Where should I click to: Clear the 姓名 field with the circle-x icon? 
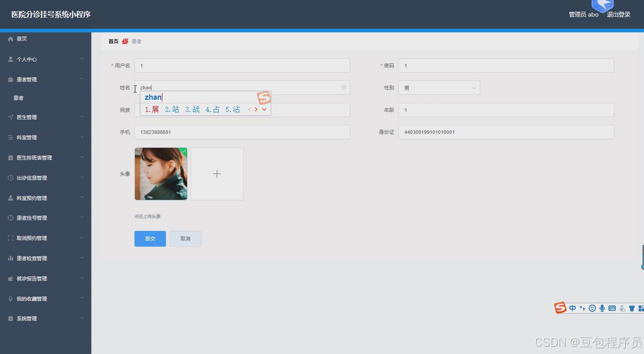(344, 87)
